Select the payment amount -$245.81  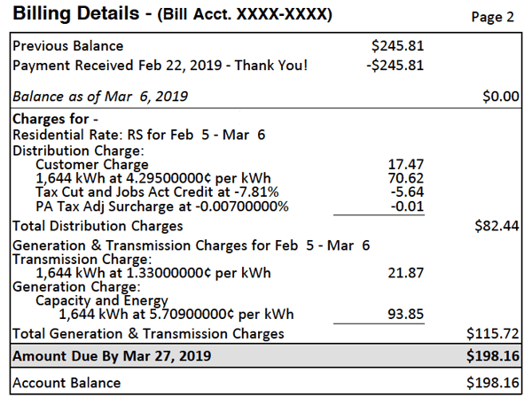click(395, 66)
